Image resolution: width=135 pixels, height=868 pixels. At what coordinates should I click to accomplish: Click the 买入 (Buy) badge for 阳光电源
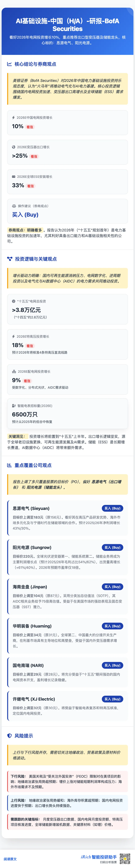pyautogui.click(x=112, y=548)
